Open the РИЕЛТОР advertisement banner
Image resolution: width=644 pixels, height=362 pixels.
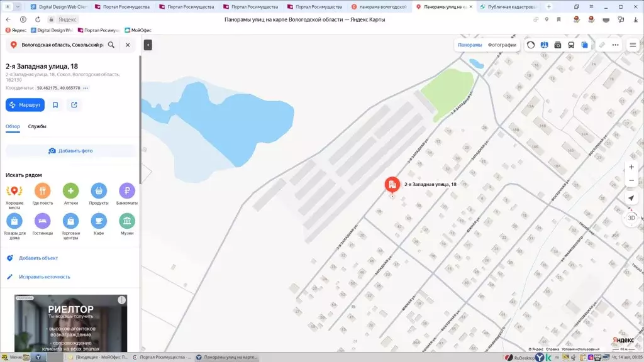70,324
